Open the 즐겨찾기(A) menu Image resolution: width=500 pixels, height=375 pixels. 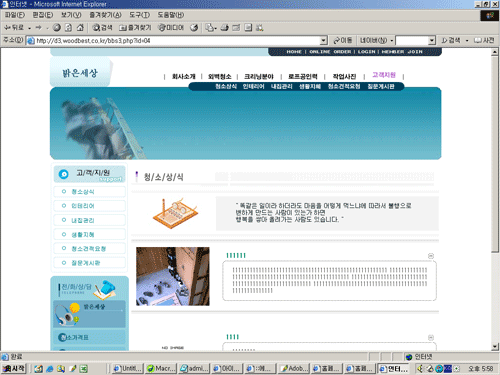[x=105, y=15]
